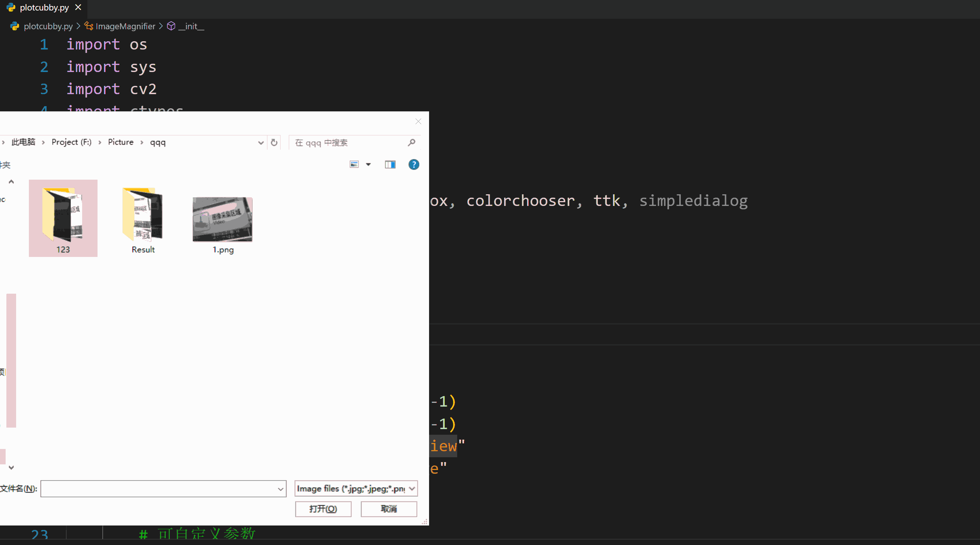Screen dimensions: 980x545
Task: Click the 打开(O) button
Action: tap(323, 509)
